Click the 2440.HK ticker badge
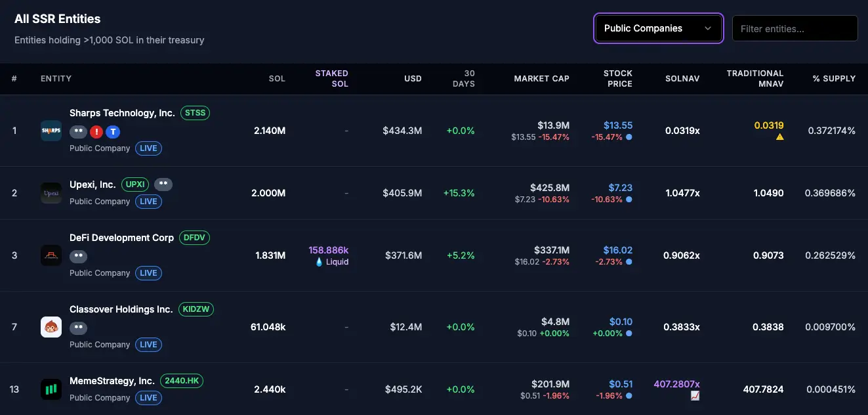The image size is (868, 415). [x=182, y=381]
